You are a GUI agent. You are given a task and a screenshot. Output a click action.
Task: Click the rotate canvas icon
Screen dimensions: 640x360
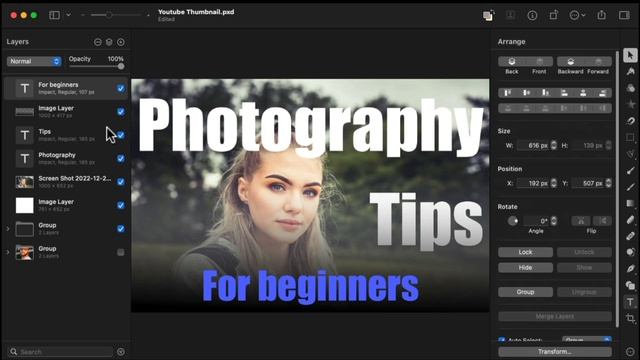(553, 15)
